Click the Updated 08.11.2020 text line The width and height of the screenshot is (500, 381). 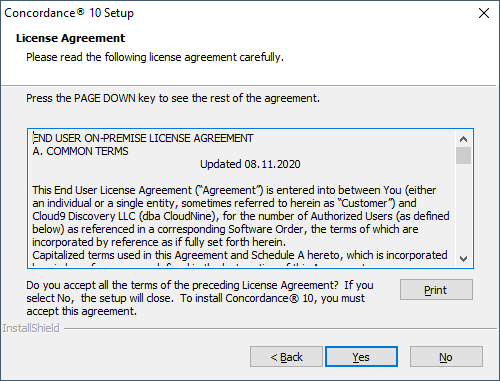[250, 164]
